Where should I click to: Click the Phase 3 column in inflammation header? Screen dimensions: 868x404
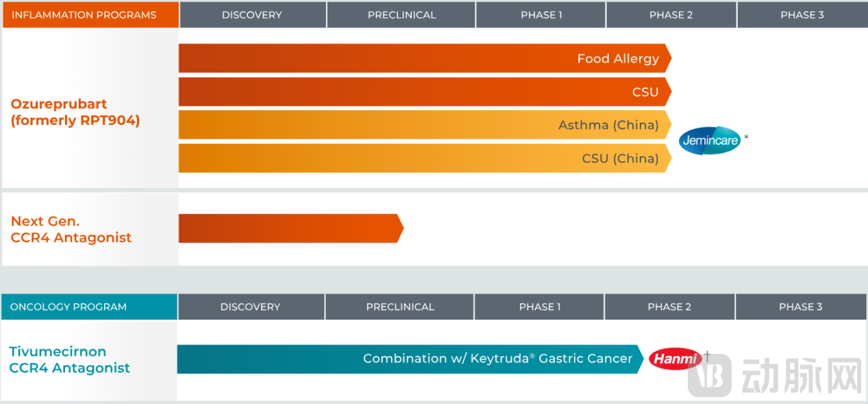pos(802,14)
